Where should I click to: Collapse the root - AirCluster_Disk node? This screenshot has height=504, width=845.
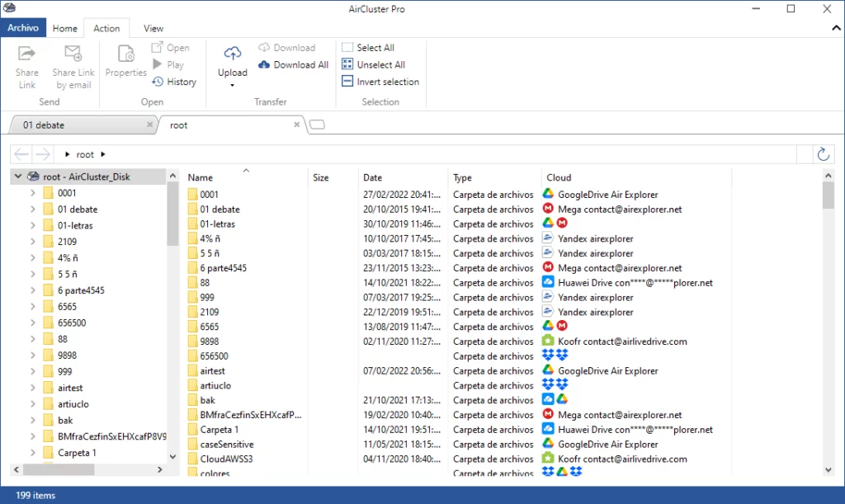coord(18,177)
